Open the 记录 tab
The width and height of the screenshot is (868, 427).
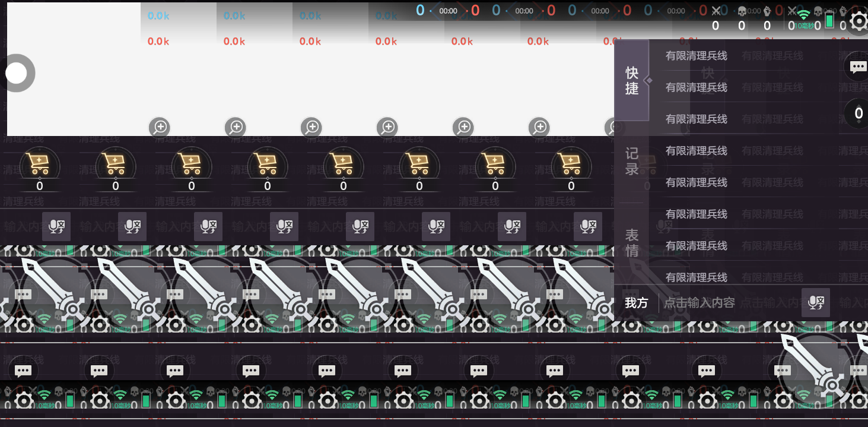pyautogui.click(x=632, y=162)
